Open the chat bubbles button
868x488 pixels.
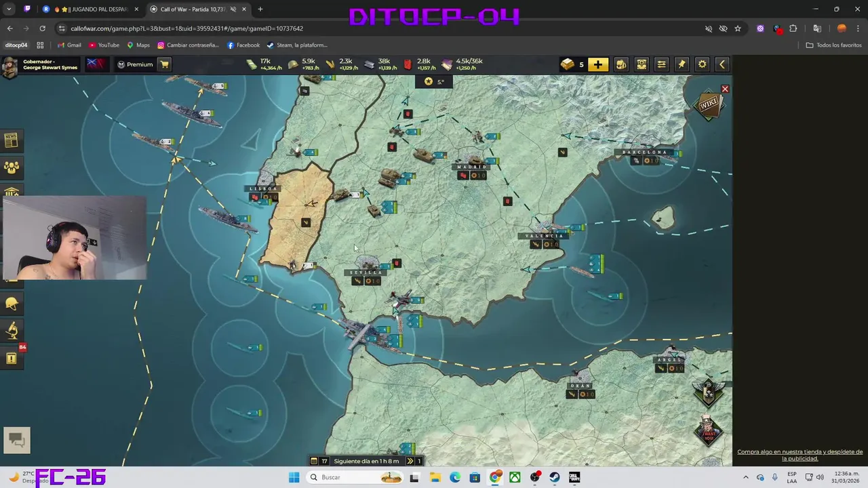17,441
